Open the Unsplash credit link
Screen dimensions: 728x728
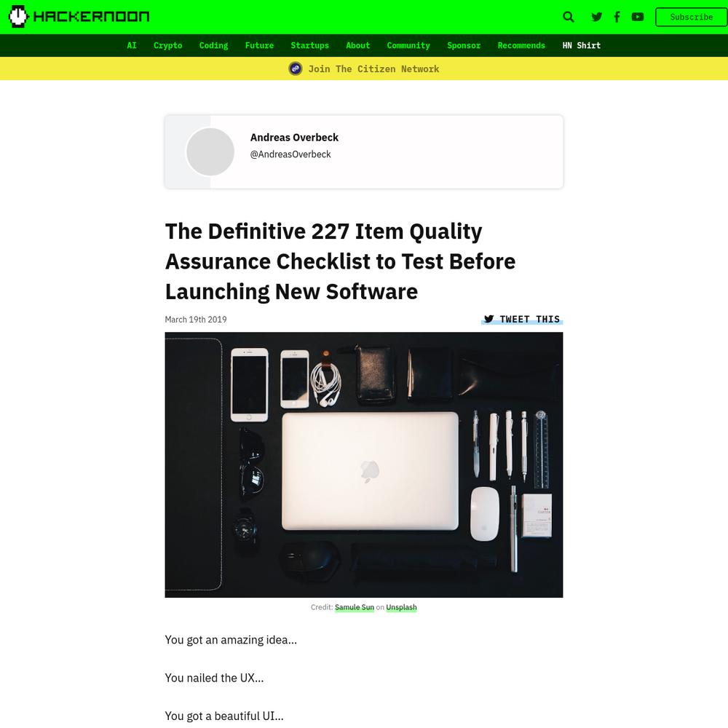(401, 607)
